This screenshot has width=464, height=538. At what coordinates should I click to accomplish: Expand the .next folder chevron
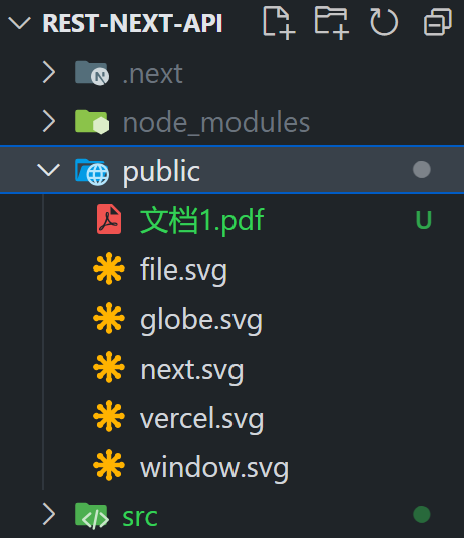tap(49, 72)
